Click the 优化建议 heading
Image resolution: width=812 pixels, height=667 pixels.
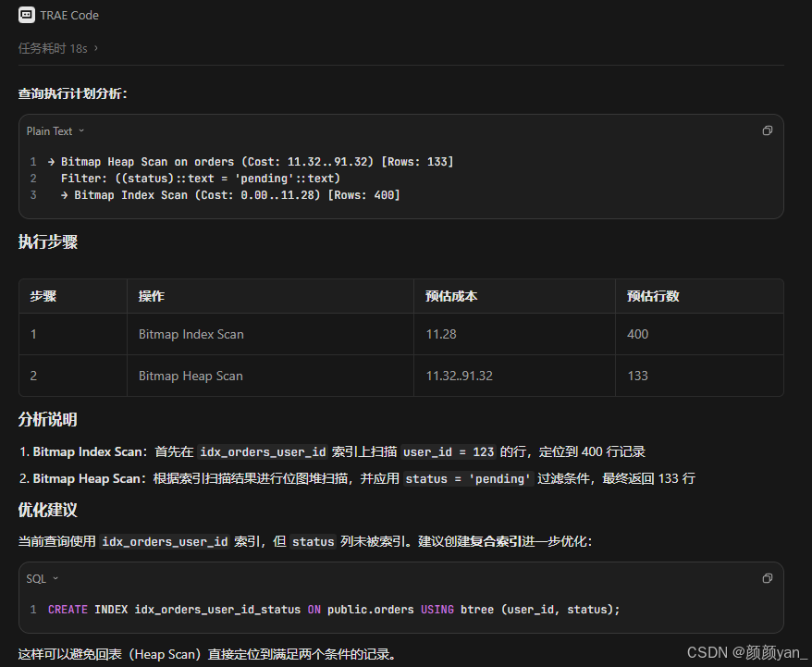(x=48, y=510)
